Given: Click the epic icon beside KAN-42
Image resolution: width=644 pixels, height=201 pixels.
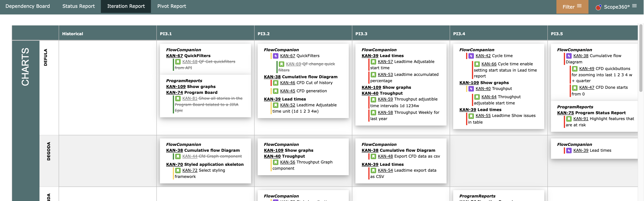Looking at the screenshot, I should click(471, 56).
